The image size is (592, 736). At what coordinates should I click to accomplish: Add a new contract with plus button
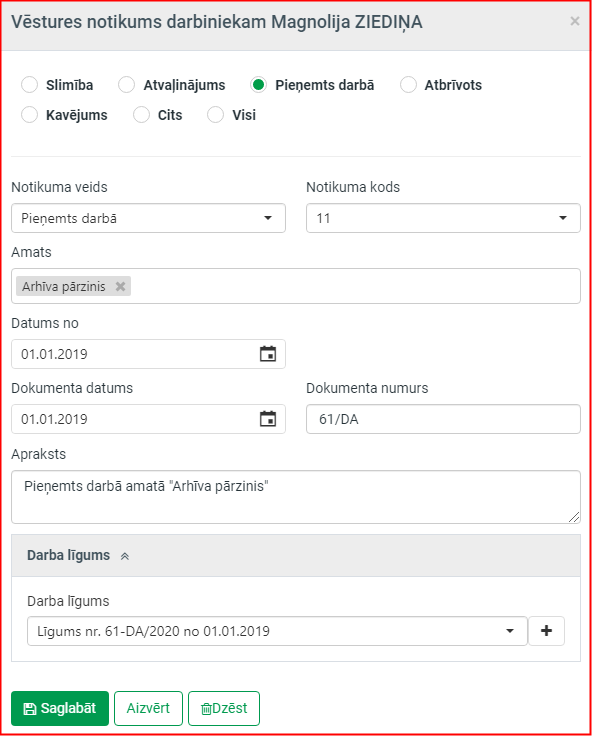[546, 631]
